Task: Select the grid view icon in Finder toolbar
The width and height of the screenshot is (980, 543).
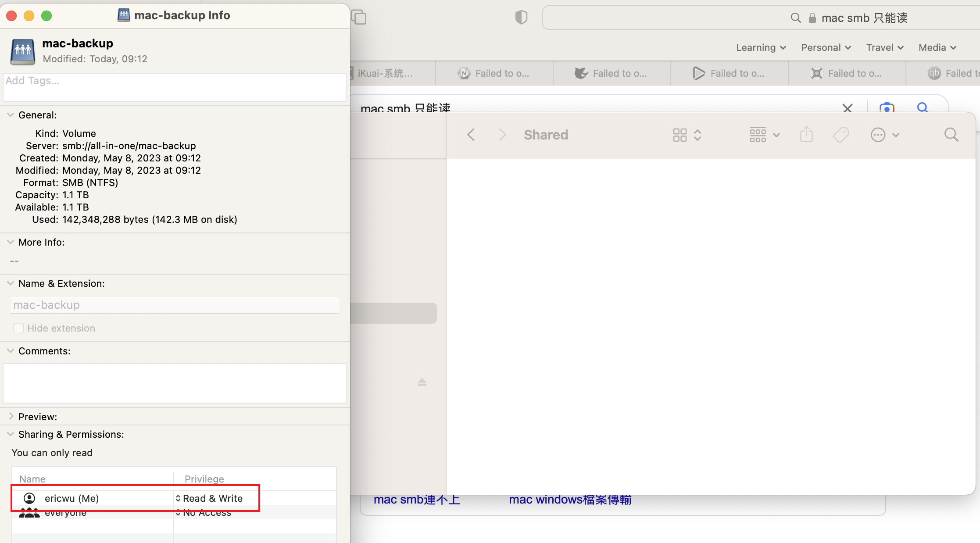Action: 679,135
